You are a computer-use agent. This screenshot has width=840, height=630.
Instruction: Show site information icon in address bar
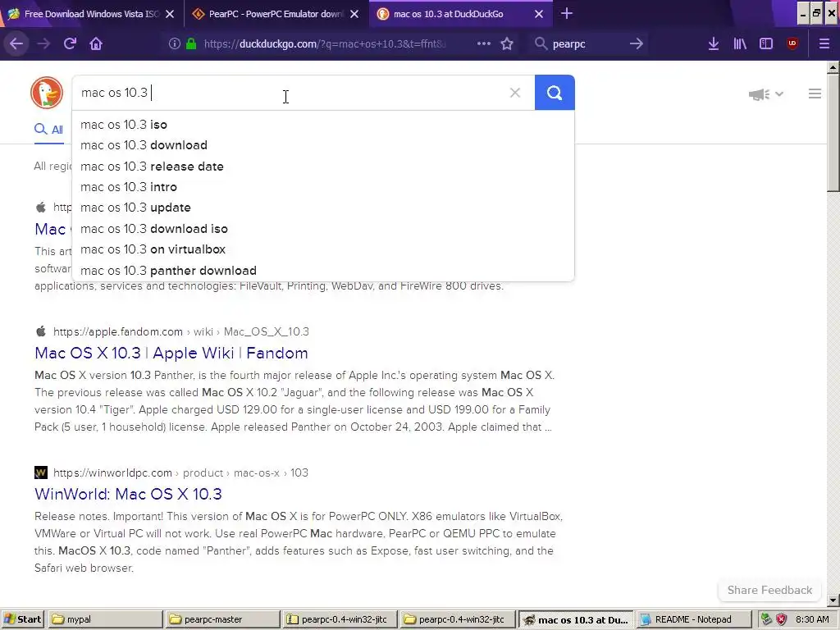tap(174, 44)
